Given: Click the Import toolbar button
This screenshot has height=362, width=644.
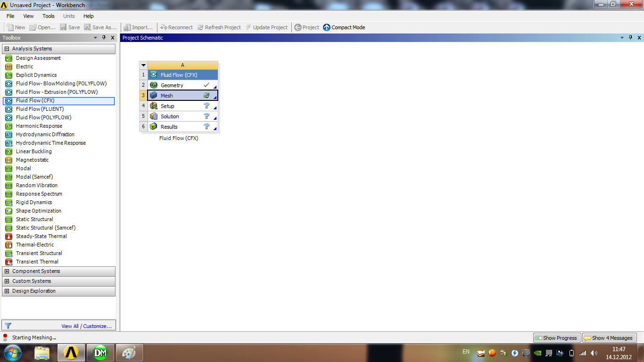Looking at the screenshot, I should (x=139, y=27).
